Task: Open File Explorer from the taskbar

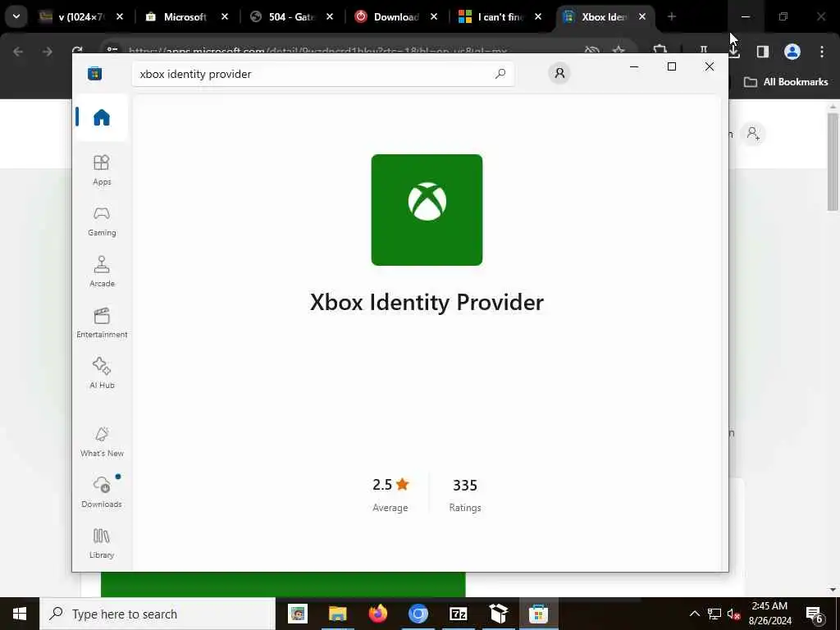Action: click(x=338, y=614)
